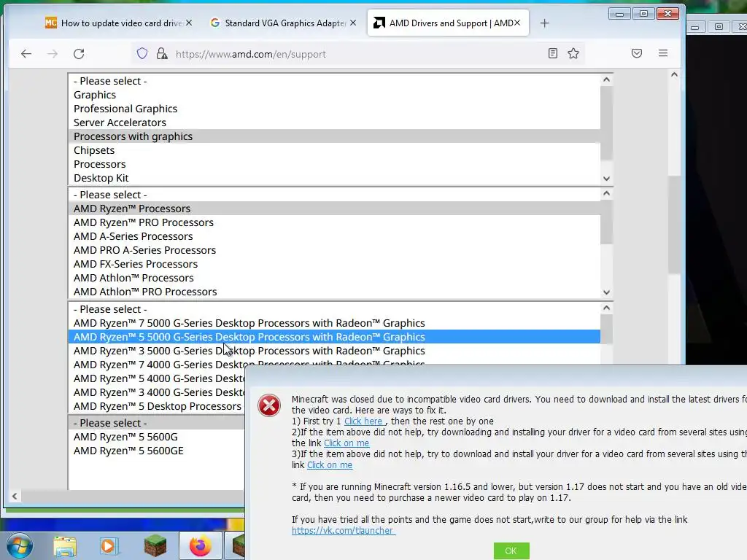This screenshot has width=747, height=560.
Task: Close the AMD Drivers and Support tab
Action: pos(517,23)
